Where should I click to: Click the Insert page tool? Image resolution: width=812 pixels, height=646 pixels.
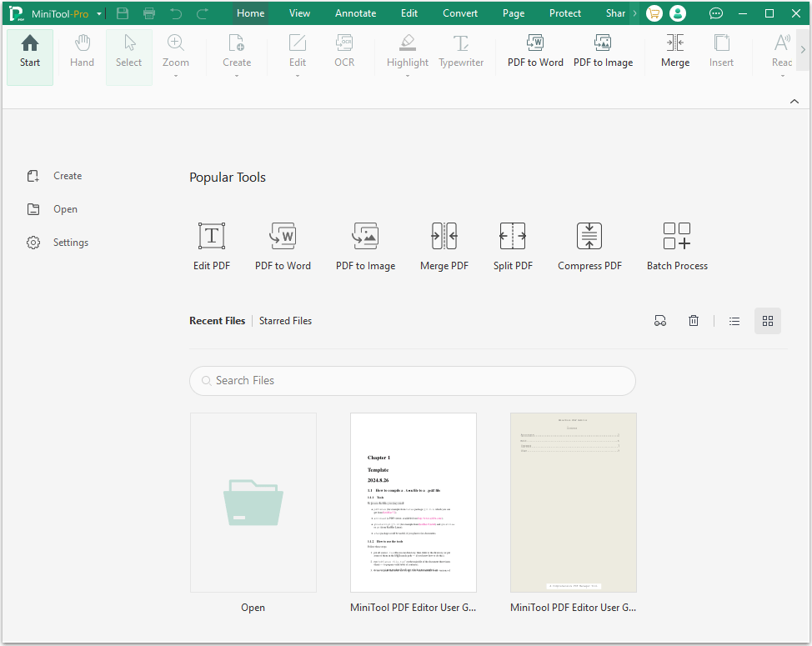[x=721, y=52]
